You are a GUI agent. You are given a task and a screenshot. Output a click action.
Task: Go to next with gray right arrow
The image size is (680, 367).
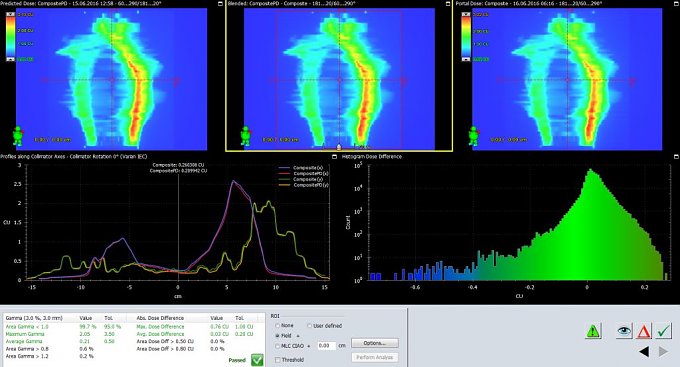[664, 352]
